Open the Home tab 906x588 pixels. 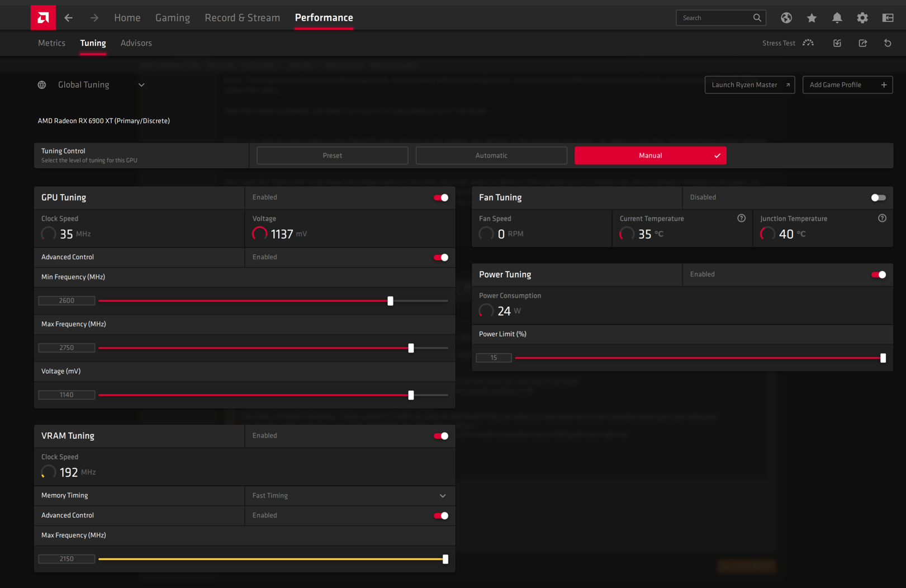point(127,18)
